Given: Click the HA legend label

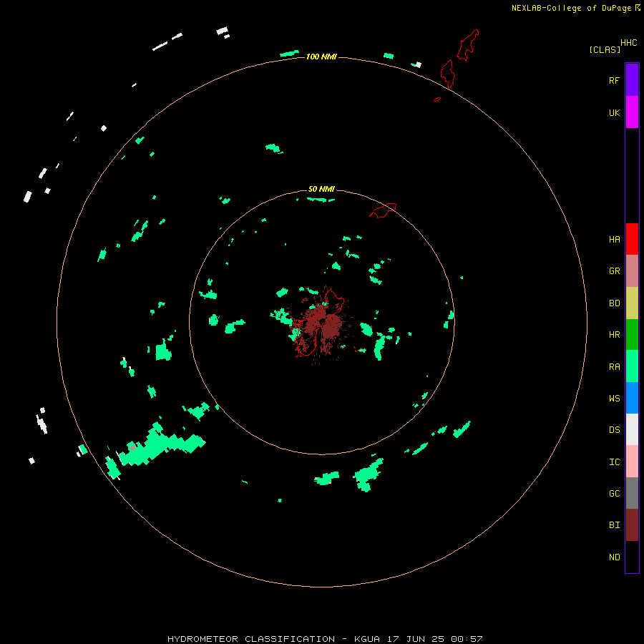Looking at the screenshot, I should [x=614, y=240].
